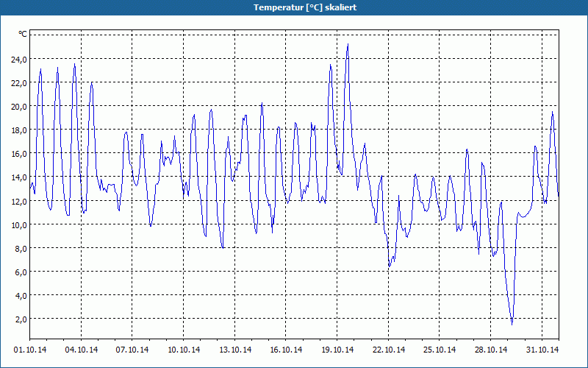Screen dimensions: 588x368
Task: Click the 20,0 y-axis label
Action: click(x=20, y=107)
